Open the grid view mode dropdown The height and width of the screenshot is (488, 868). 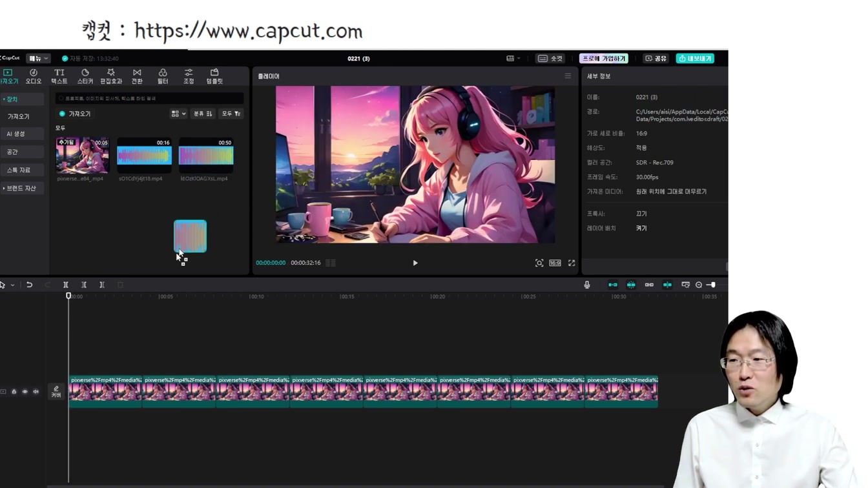coord(178,114)
